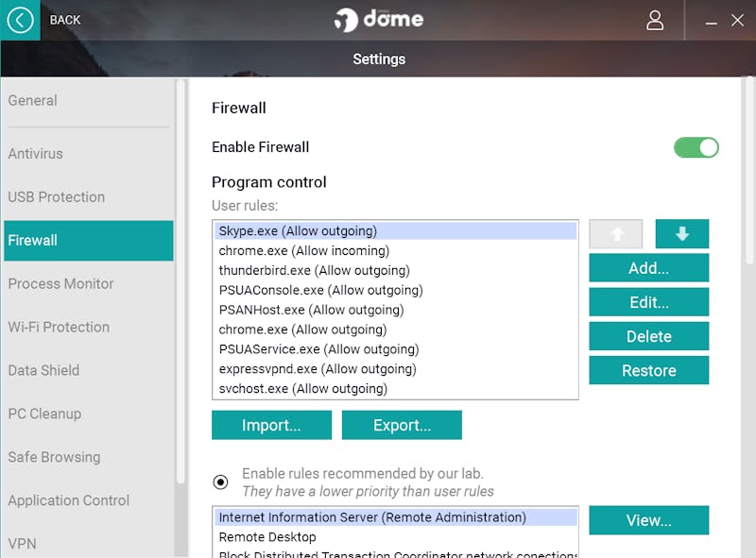This screenshot has height=558, width=756.
Task: Select thunderbird.exe (Allow outgoing) rule
Action: [395, 270]
